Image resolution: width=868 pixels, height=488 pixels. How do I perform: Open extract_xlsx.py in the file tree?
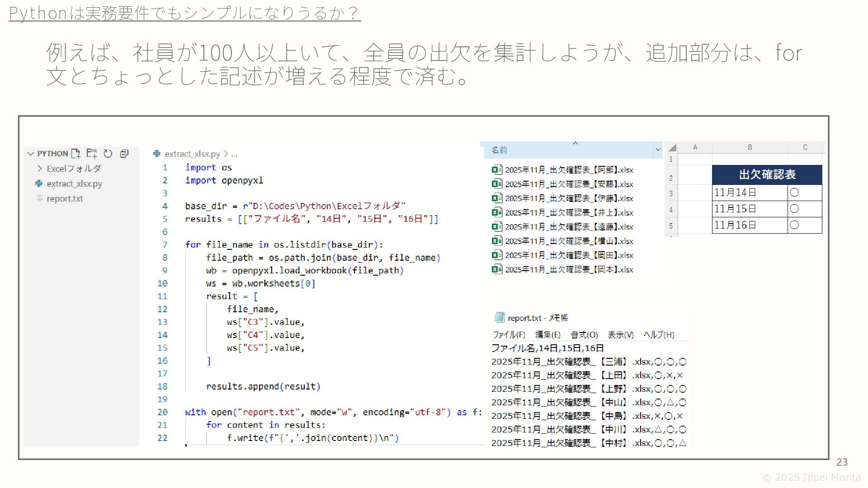tap(74, 183)
